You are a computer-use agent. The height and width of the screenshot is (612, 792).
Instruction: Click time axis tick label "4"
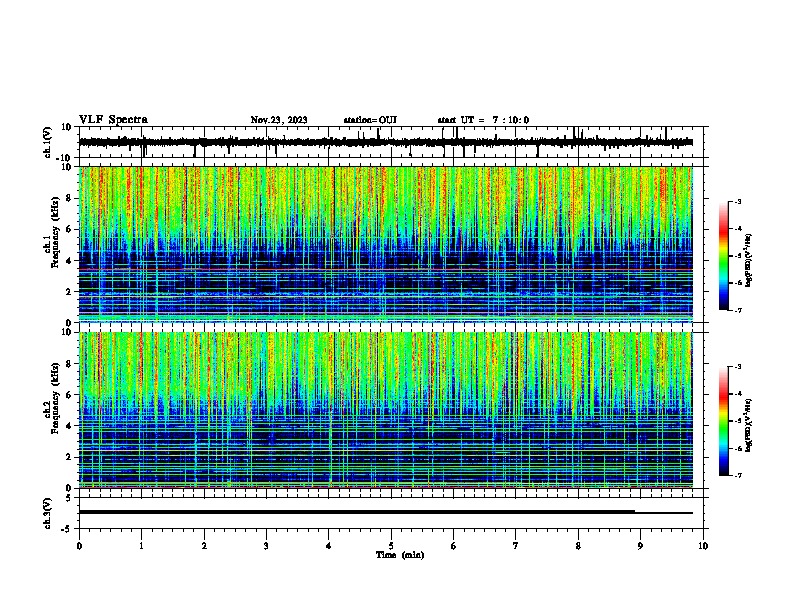[x=329, y=546]
